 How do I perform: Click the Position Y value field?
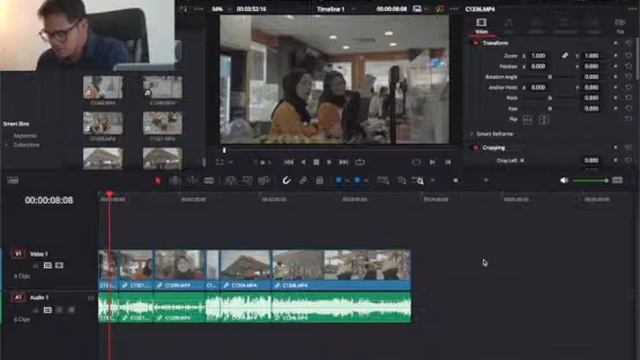pyautogui.click(x=591, y=66)
